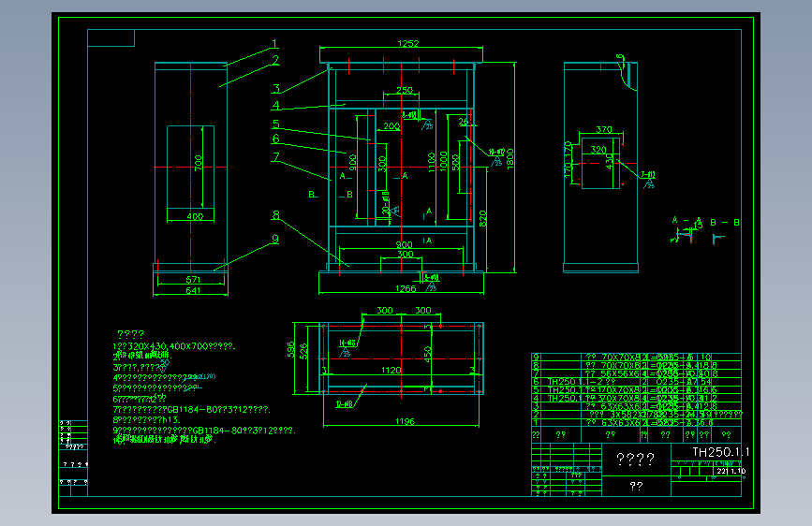Click leader callout number 5 beside front view
This screenshot has height=526, width=812.
click(x=276, y=124)
